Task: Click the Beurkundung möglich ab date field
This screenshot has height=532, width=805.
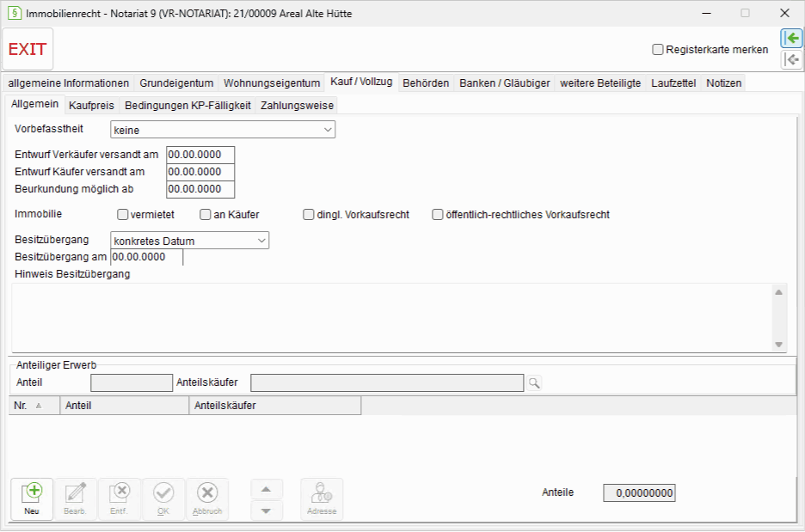Action: point(200,189)
